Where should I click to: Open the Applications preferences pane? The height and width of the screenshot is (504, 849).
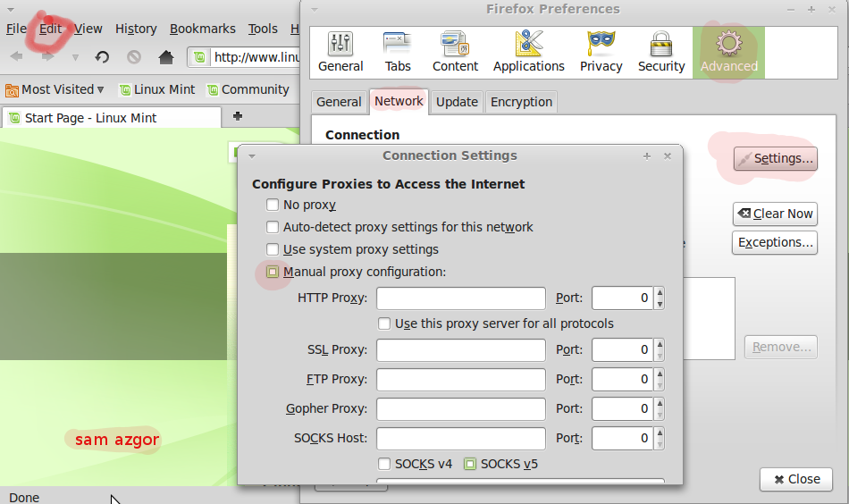click(x=528, y=53)
